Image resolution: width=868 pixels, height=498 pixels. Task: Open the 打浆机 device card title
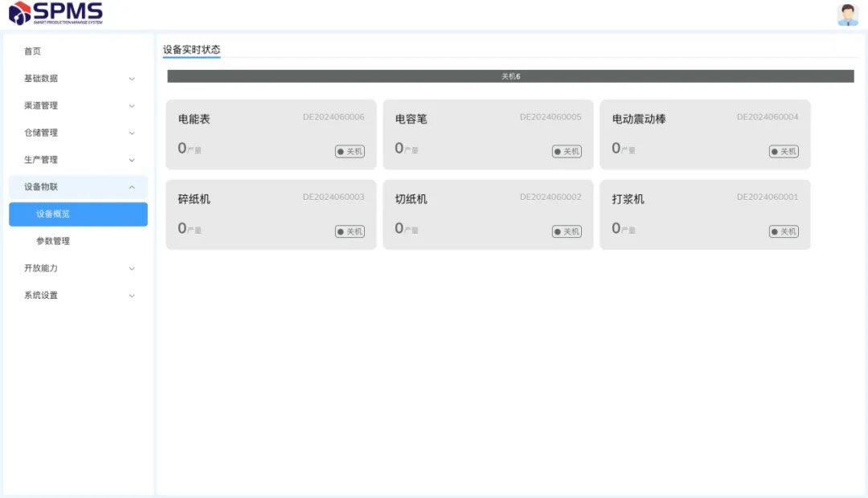click(x=628, y=199)
